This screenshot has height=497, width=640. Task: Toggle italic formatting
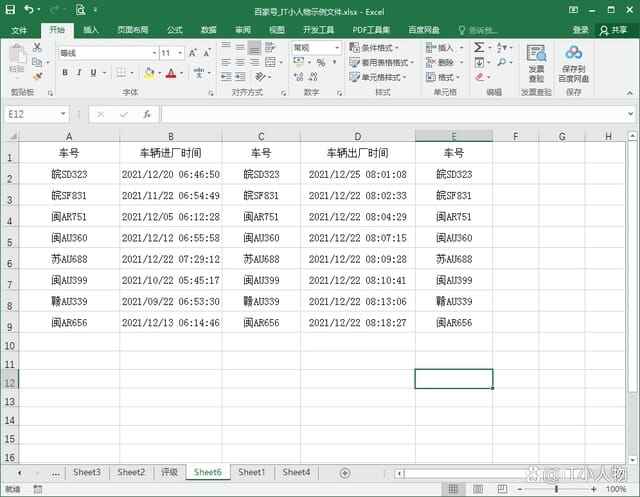click(79, 73)
